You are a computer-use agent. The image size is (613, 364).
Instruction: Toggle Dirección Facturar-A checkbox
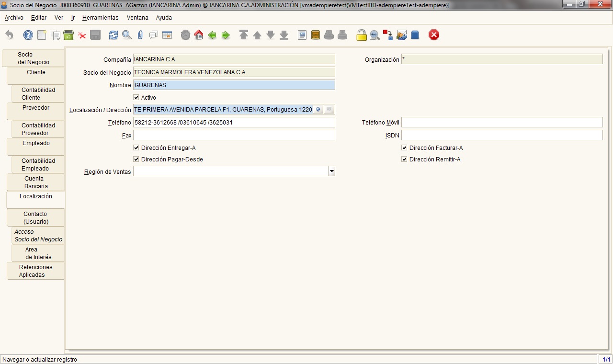[x=405, y=148]
